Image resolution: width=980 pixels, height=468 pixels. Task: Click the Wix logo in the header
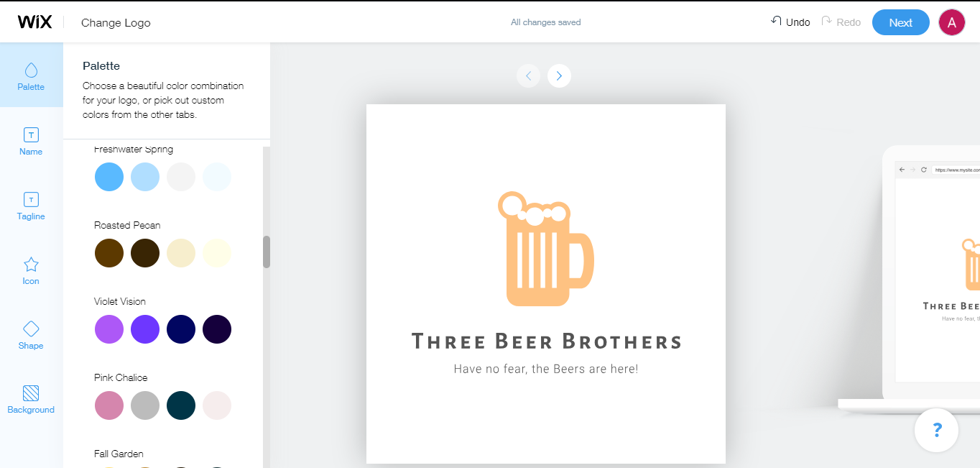pos(34,21)
